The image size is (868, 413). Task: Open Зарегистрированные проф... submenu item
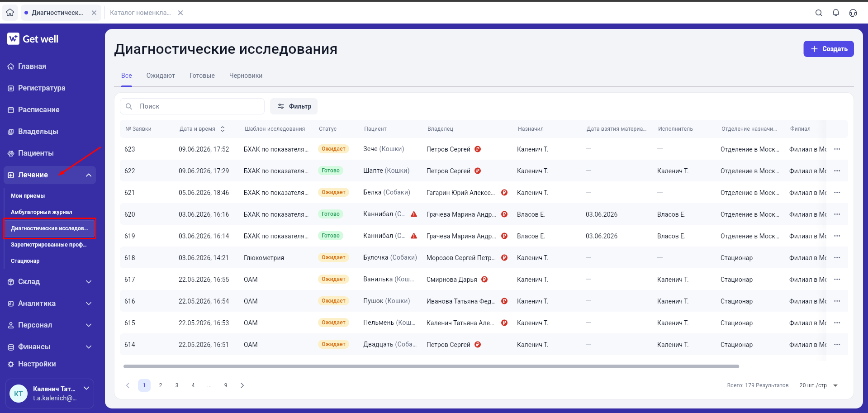point(49,245)
